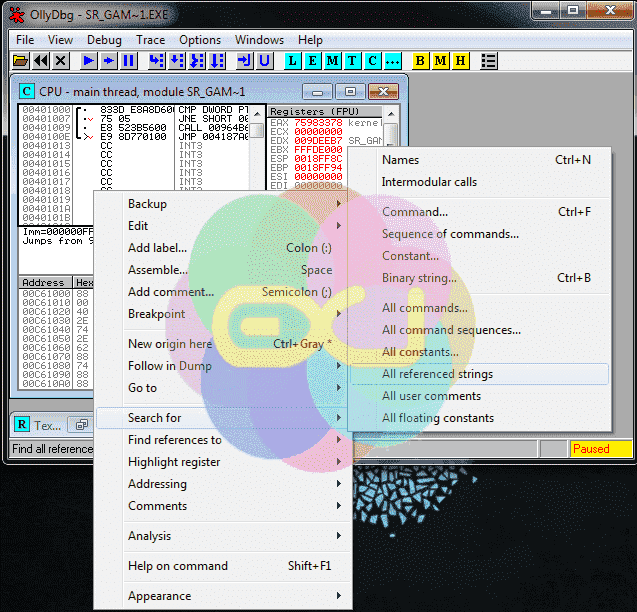Select disassembly row at address 00401009
637x612 pixels.
[135, 128]
